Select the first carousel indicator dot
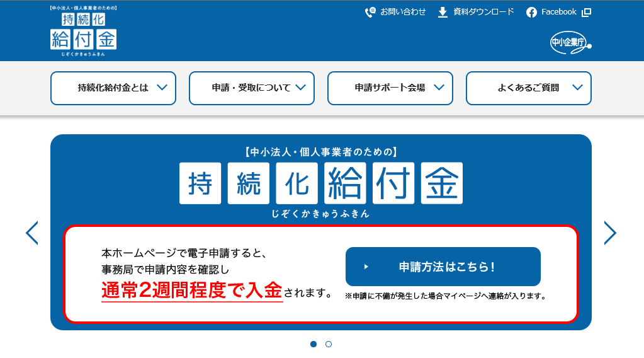Screen dimensions: 644x358 tap(314, 344)
